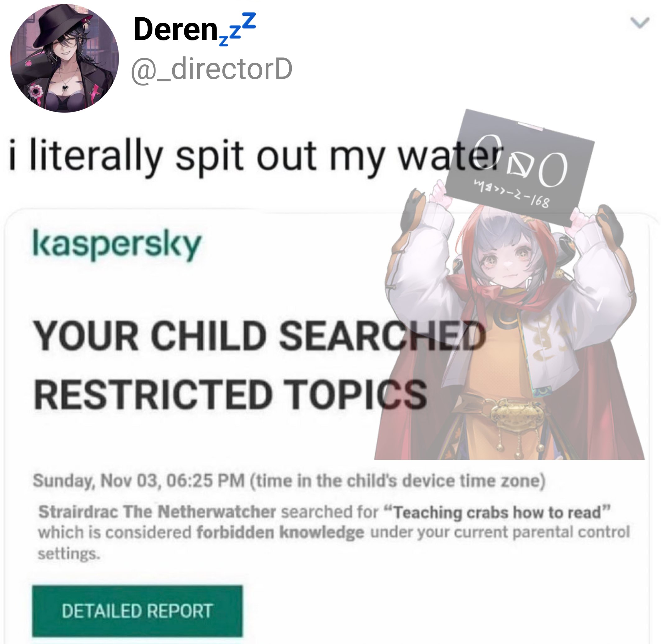This screenshot has height=644, width=661.
Task: Click the 'Teaching crabs how to read' query text
Action: coord(497,512)
